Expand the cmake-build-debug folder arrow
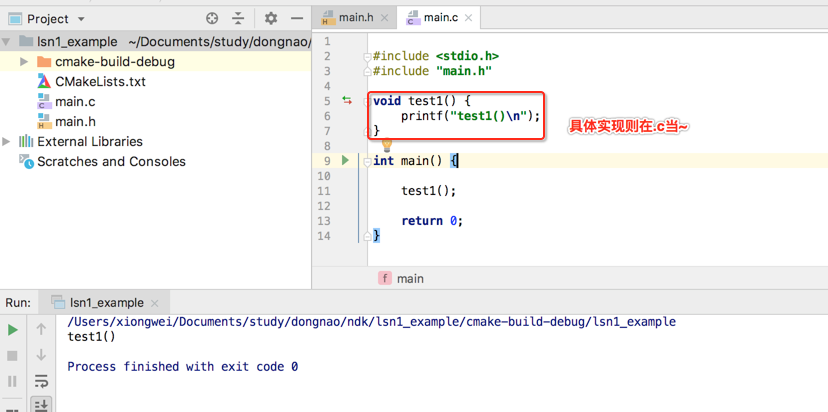This screenshot has height=412, width=828. 24,62
